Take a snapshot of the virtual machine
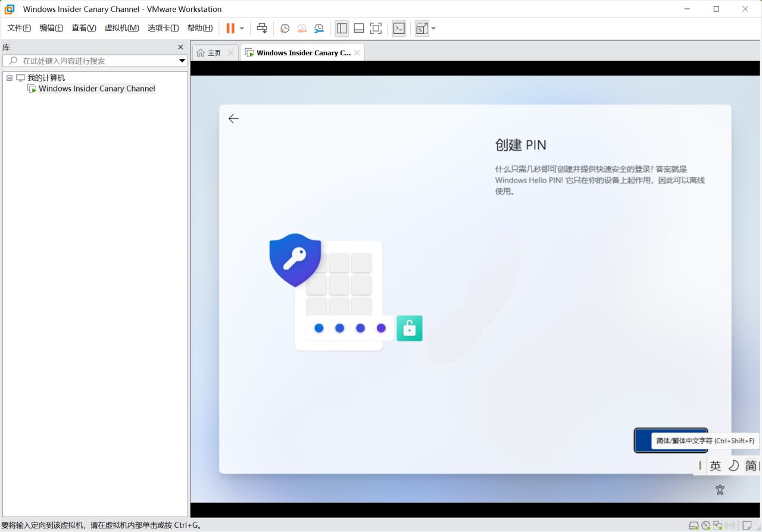 [x=285, y=28]
